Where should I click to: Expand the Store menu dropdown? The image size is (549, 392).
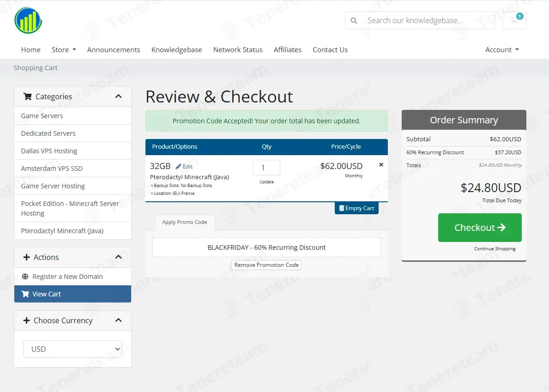pyautogui.click(x=64, y=50)
